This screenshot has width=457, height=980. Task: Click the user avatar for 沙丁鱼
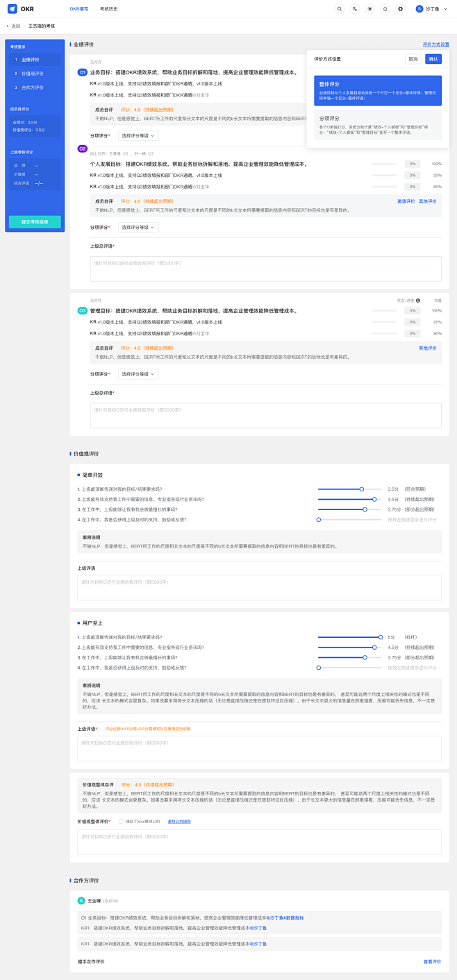[x=419, y=9]
